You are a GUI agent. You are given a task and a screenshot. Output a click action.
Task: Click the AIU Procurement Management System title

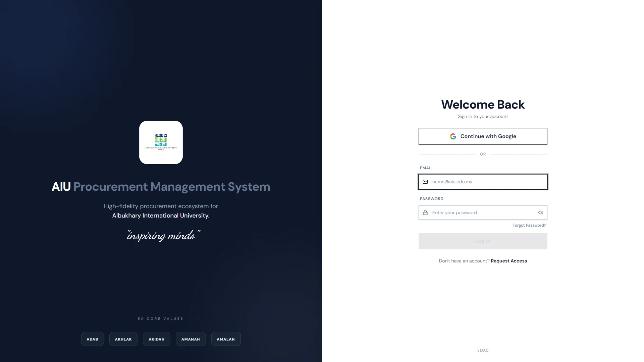pos(161,187)
